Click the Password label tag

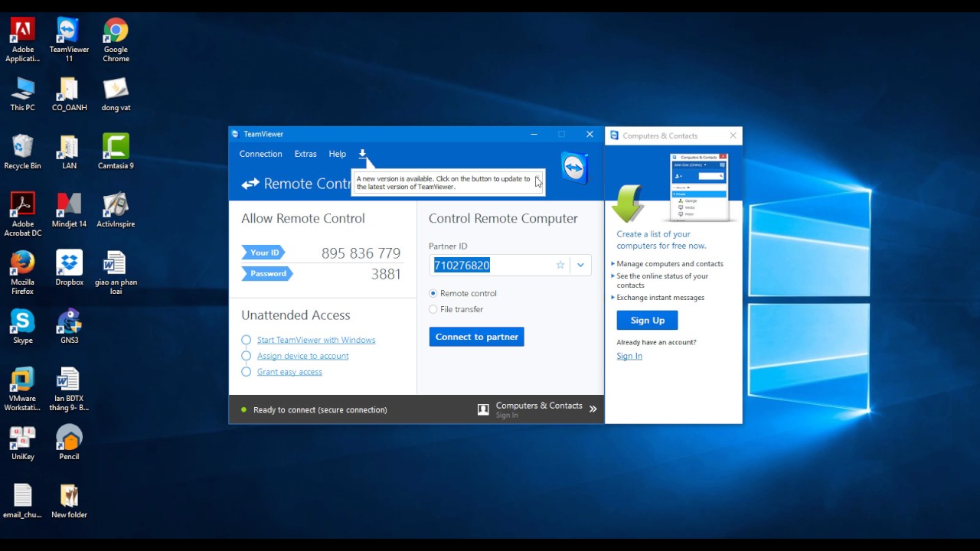click(x=267, y=273)
